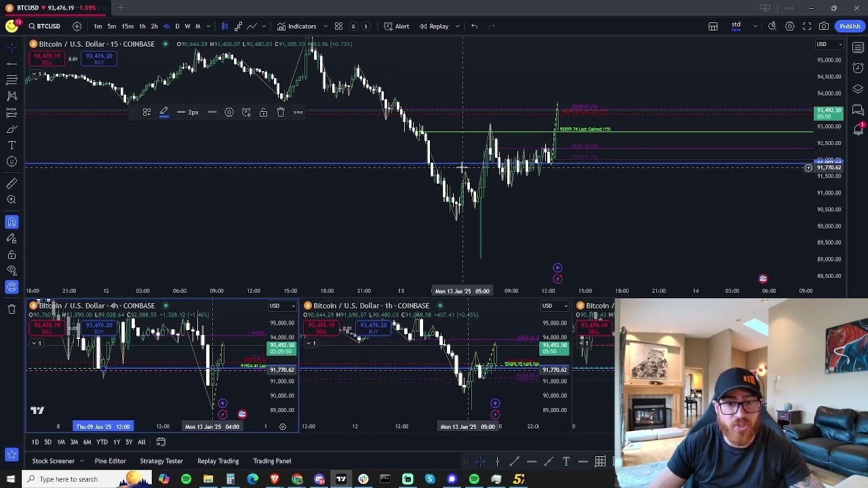Remove drawings with sidebar trash icon
The width and height of the screenshot is (868, 488).
click(12, 309)
